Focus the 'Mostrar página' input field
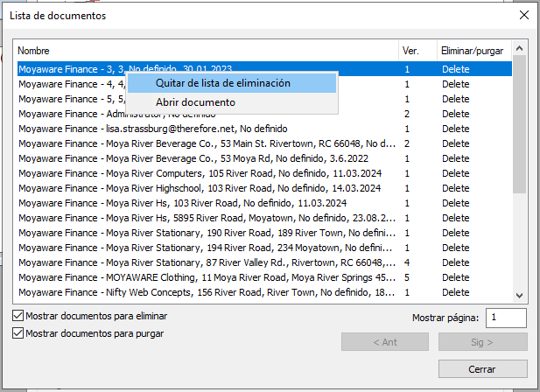This screenshot has width=540, height=392. coord(506,318)
